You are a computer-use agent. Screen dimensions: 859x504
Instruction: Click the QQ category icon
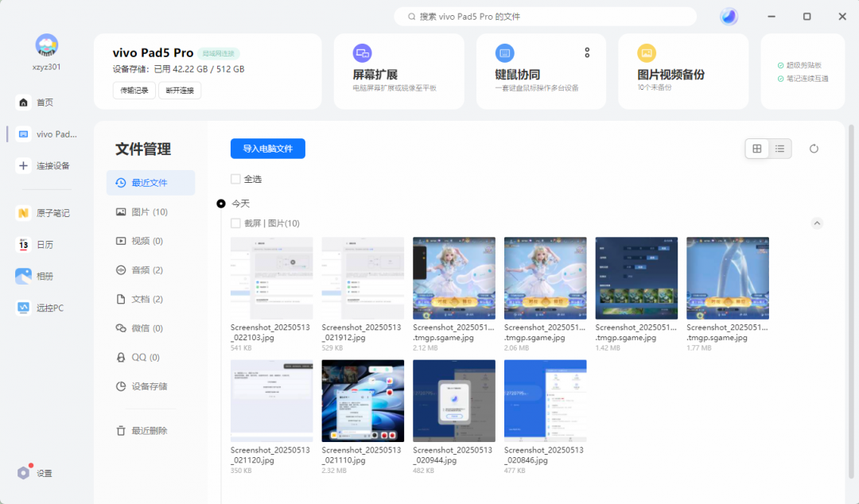click(x=121, y=357)
